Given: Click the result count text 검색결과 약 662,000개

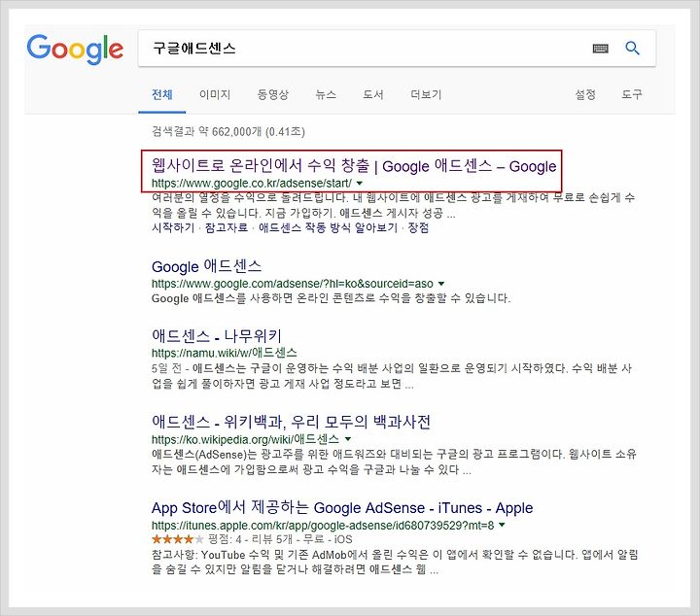Looking at the screenshot, I should 228,131.
